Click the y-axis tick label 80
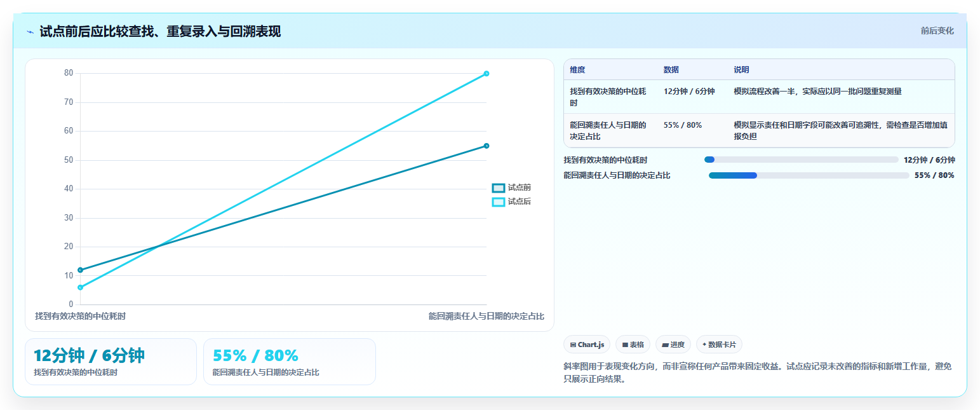The height and width of the screenshot is (410, 980). (69, 73)
